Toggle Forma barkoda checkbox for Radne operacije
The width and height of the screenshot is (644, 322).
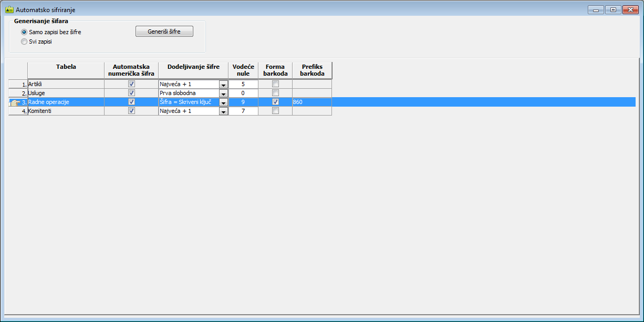pos(275,102)
